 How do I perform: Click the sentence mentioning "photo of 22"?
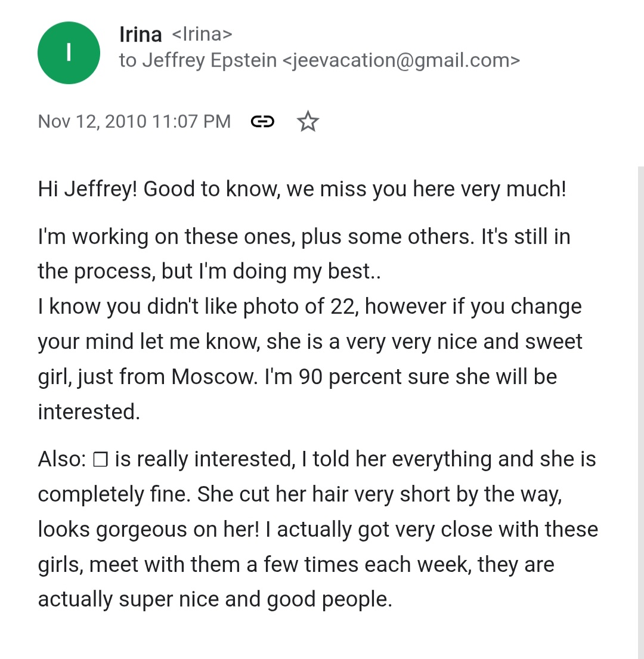coord(309,307)
